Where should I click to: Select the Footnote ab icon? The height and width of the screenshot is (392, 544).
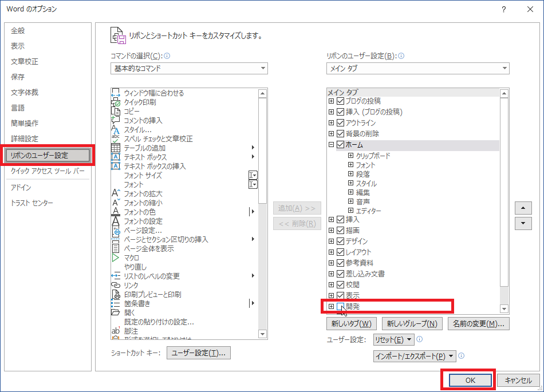116,331
